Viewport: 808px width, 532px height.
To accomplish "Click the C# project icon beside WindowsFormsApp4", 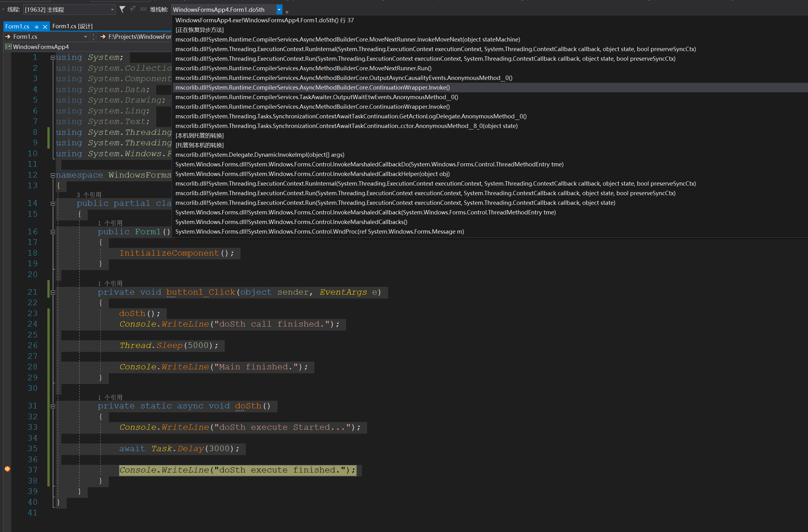I will pos(8,47).
